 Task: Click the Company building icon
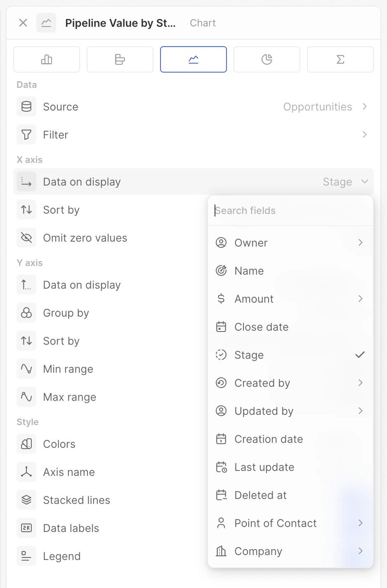[221, 551]
